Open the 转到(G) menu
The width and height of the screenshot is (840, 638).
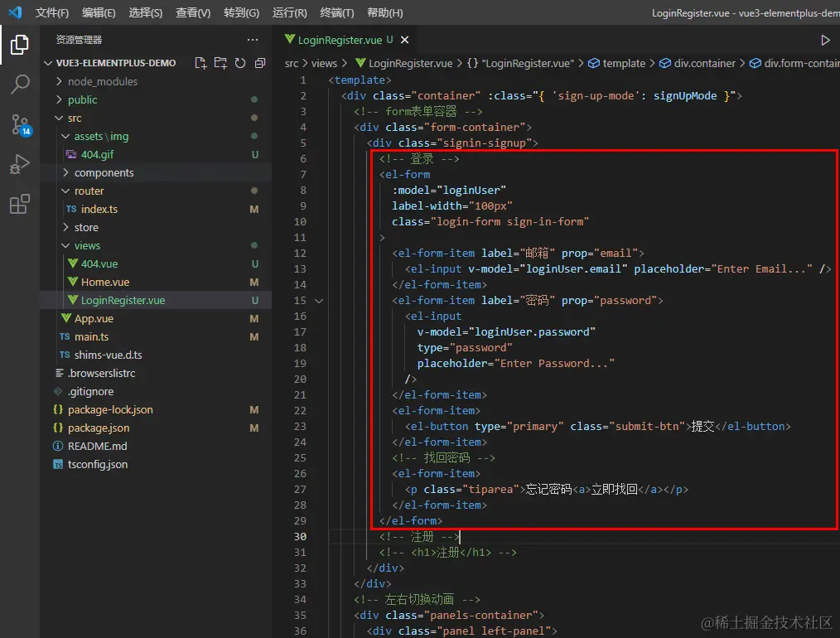[x=241, y=12]
